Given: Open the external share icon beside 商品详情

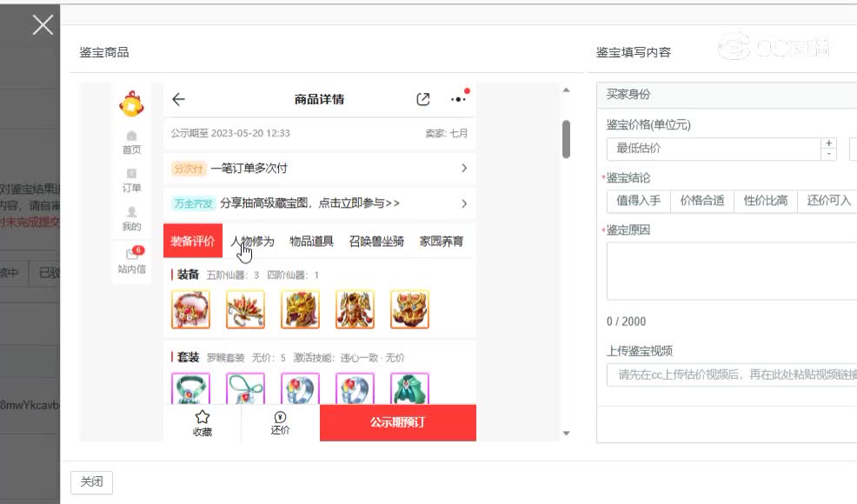Looking at the screenshot, I should pyautogui.click(x=423, y=99).
